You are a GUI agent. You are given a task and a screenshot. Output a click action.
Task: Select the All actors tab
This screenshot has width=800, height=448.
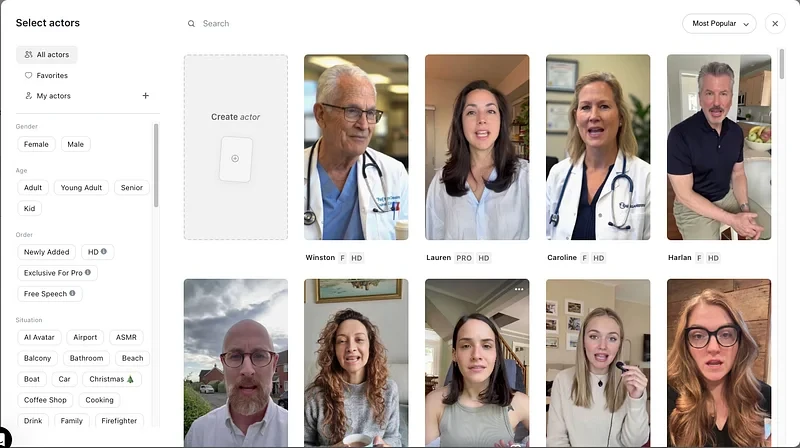46,55
